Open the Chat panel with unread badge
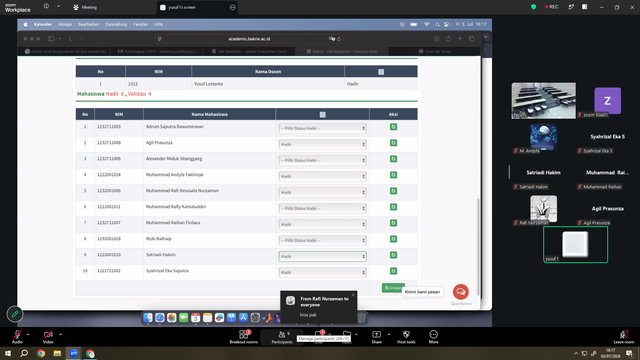The width and height of the screenshot is (640, 360). 319,335
